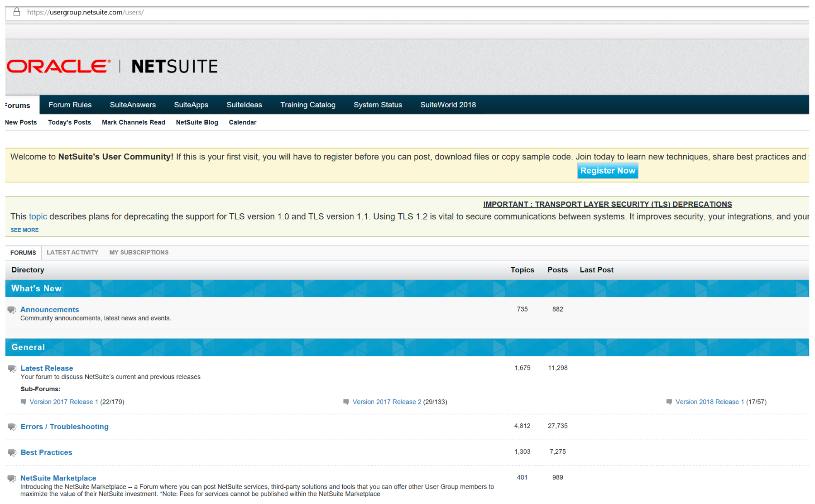Image resolution: width=815 pixels, height=504 pixels.
Task: Open the NetSuite Marketplace forum
Action: click(x=58, y=478)
